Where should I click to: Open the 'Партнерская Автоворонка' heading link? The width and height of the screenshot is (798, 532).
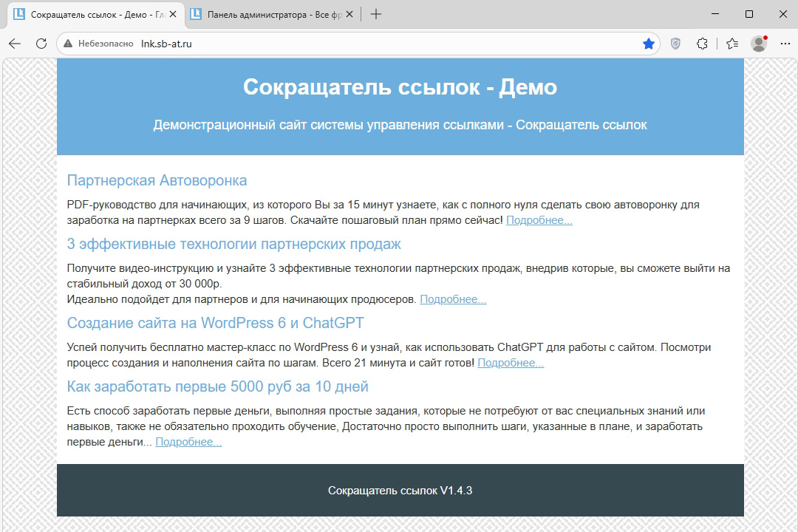[x=157, y=180]
